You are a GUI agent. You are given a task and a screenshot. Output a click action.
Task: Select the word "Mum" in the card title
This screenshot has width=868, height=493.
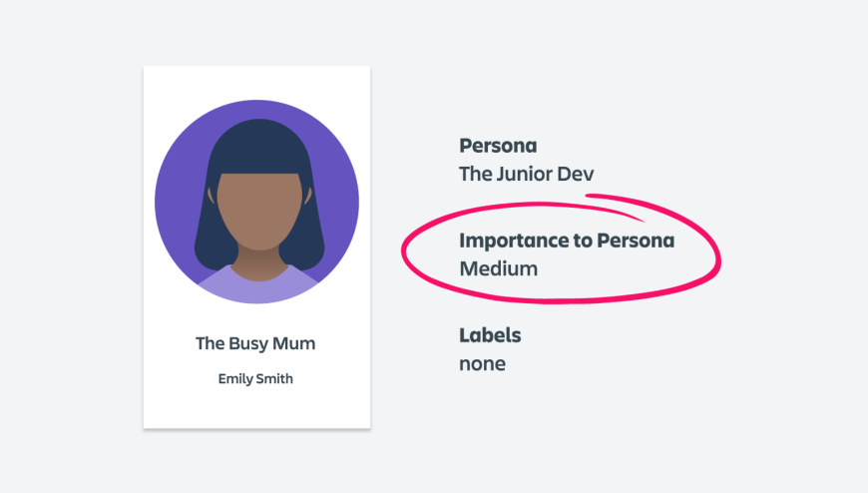(x=294, y=343)
